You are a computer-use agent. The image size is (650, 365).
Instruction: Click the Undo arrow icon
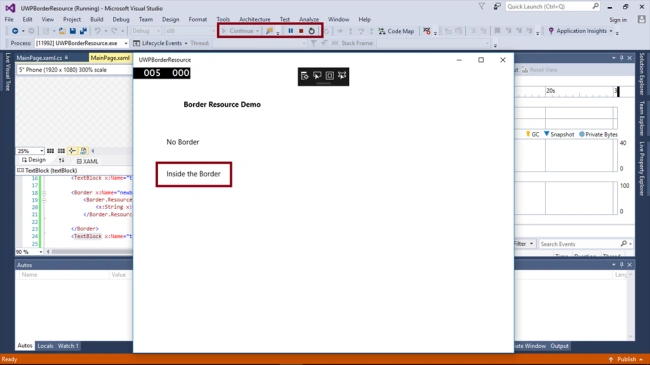click(x=97, y=31)
